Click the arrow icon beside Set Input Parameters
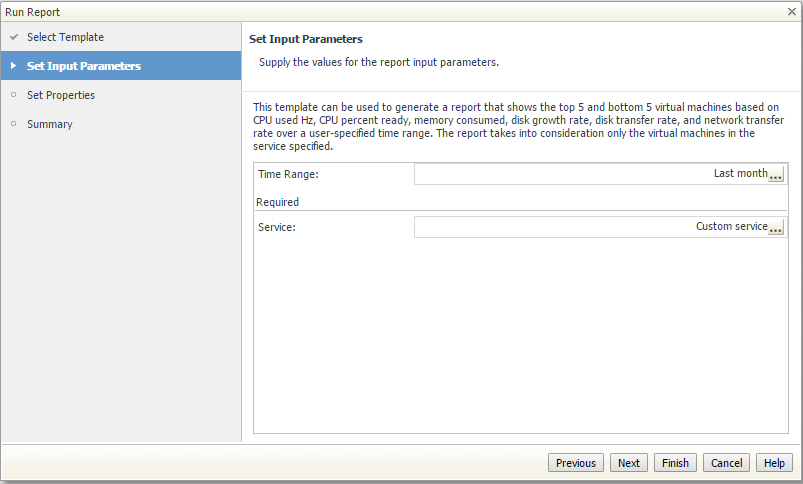803x484 pixels. (14, 66)
